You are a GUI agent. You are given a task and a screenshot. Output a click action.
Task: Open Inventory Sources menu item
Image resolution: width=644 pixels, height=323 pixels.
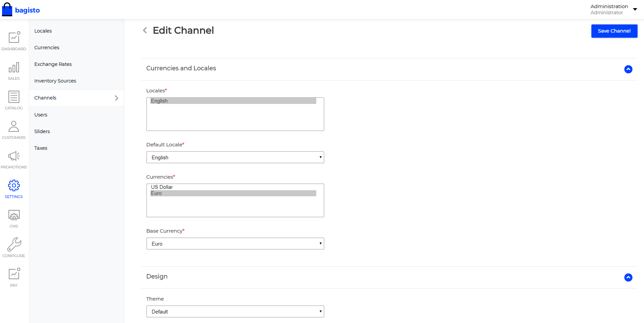[55, 81]
